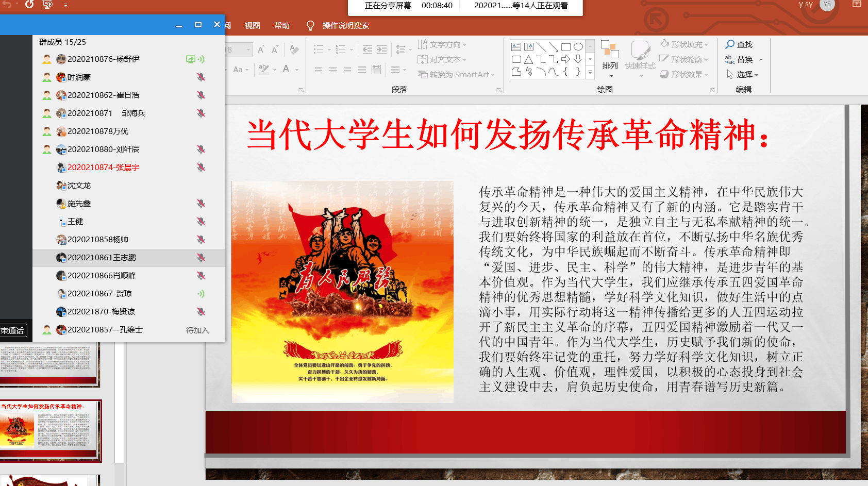The height and width of the screenshot is (486, 868).
Task: Pick the oval shape from the drawing gallery
Action: pos(578,46)
